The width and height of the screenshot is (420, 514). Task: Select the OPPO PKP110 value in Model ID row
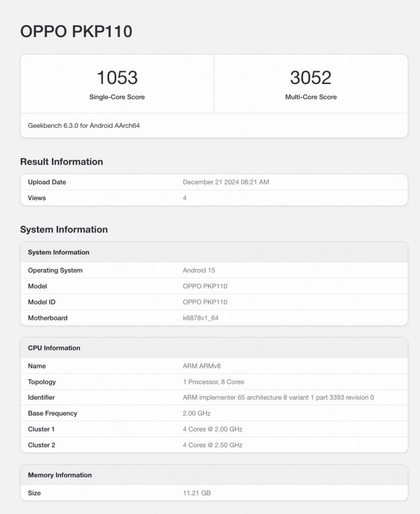tap(205, 302)
